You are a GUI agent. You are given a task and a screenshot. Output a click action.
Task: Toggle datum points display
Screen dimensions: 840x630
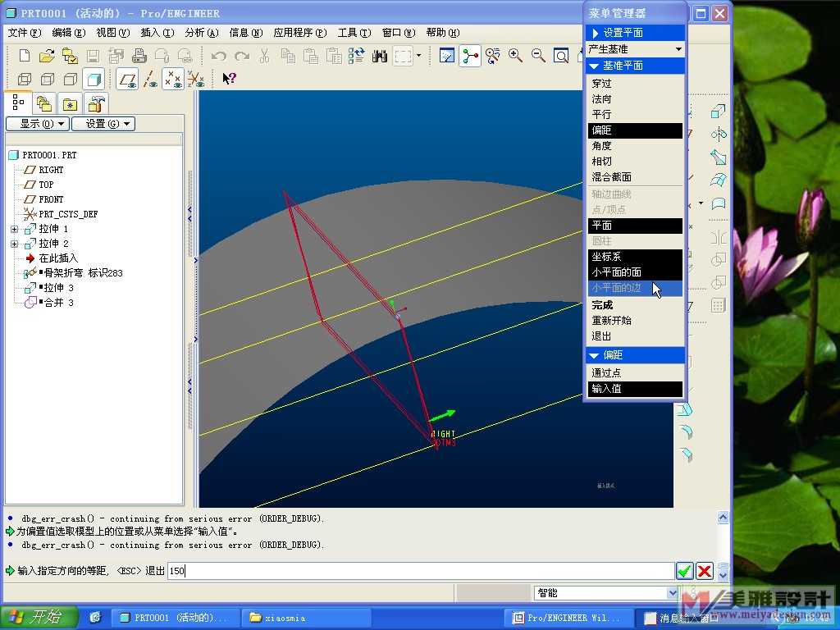tap(172, 80)
